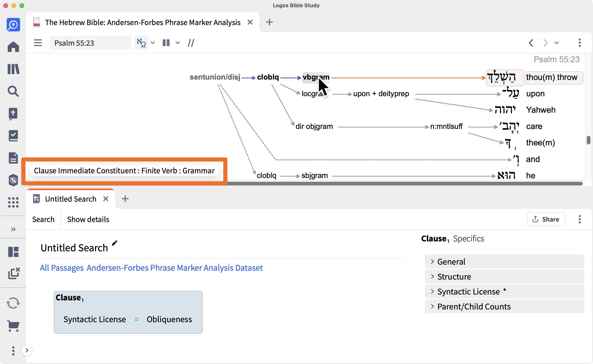Select the Andersen-Forbes Phrase Marker Analysis tab
593x364 pixels.
point(142,22)
